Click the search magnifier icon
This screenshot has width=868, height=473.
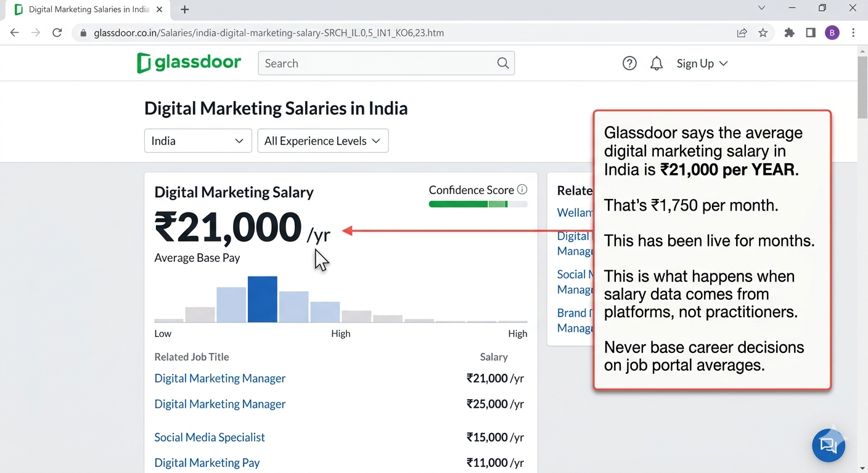(x=503, y=63)
